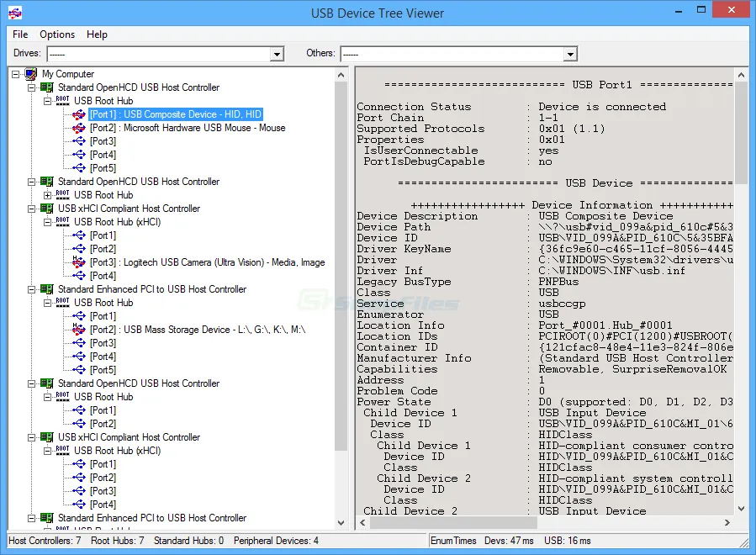Click the device tree scrollbar down arrow

point(341,523)
